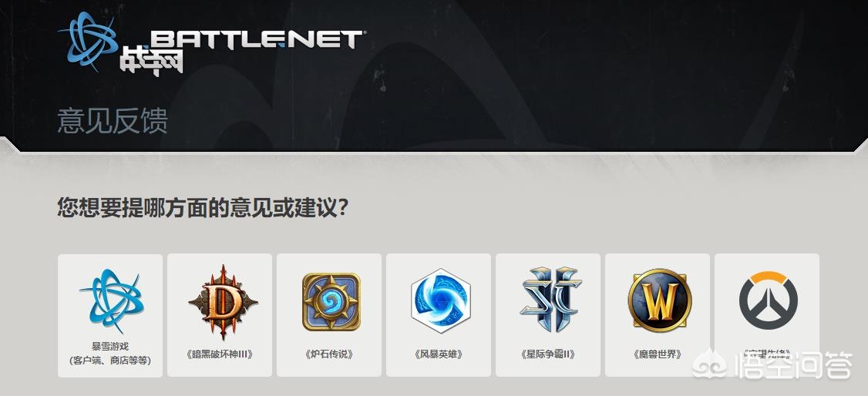Click the 战网 Chinese logo text
The height and width of the screenshot is (396, 868).
pyautogui.click(x=152, y=61)
